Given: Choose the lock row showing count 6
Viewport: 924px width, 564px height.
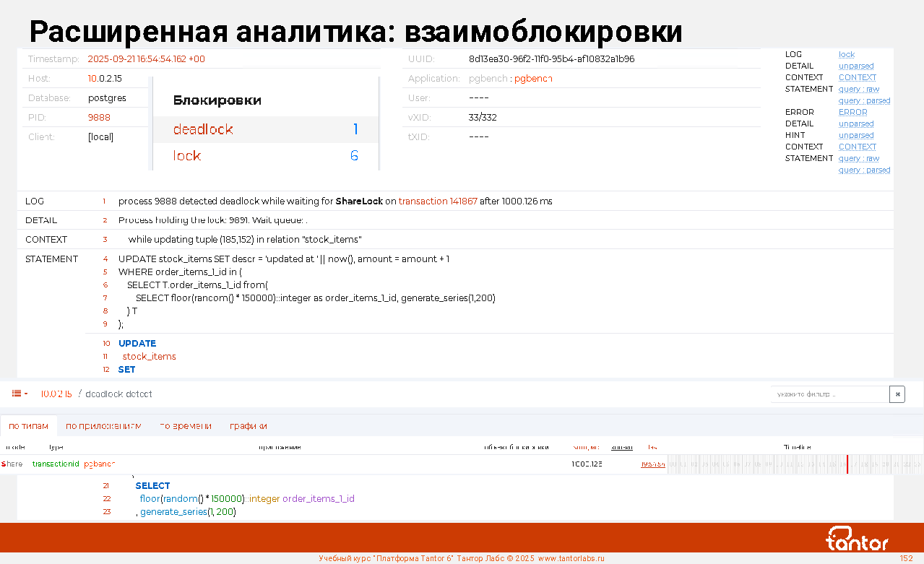Looking at the screenshot, I should click(x=264, y=156).
